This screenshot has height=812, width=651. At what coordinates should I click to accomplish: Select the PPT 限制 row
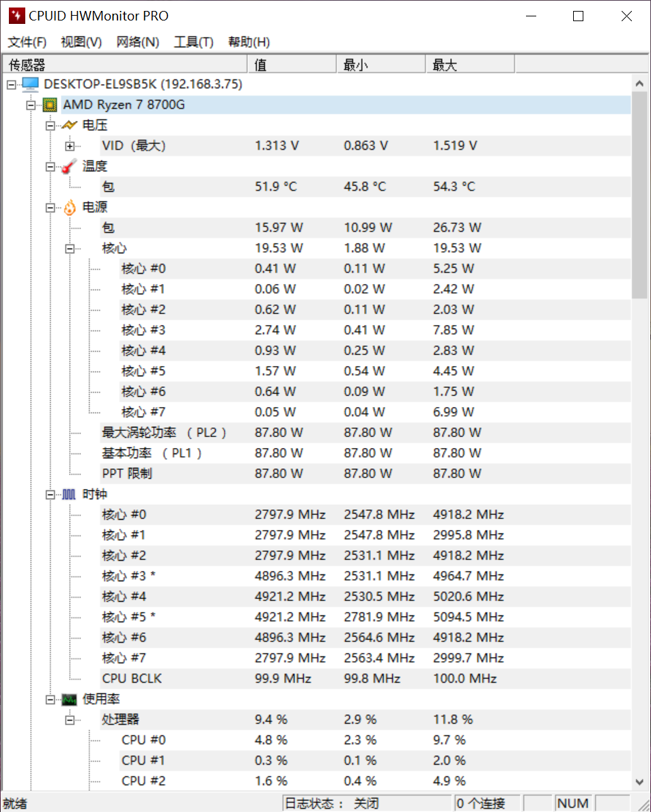365,474
